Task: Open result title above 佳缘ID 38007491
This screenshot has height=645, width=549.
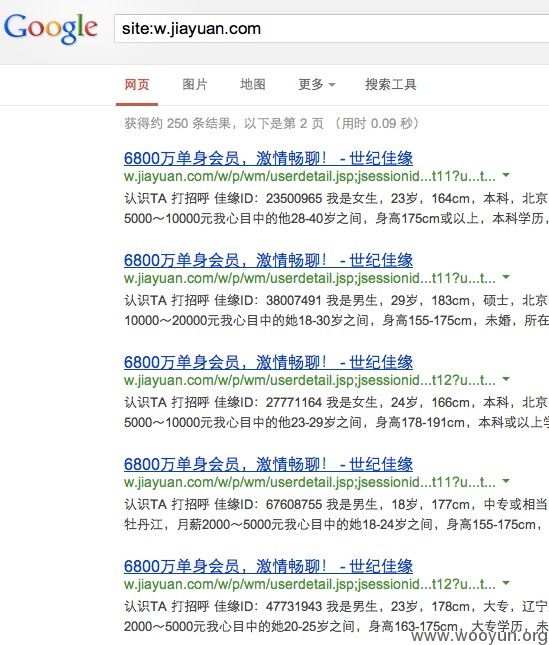Action: click(x=268, y=260)
